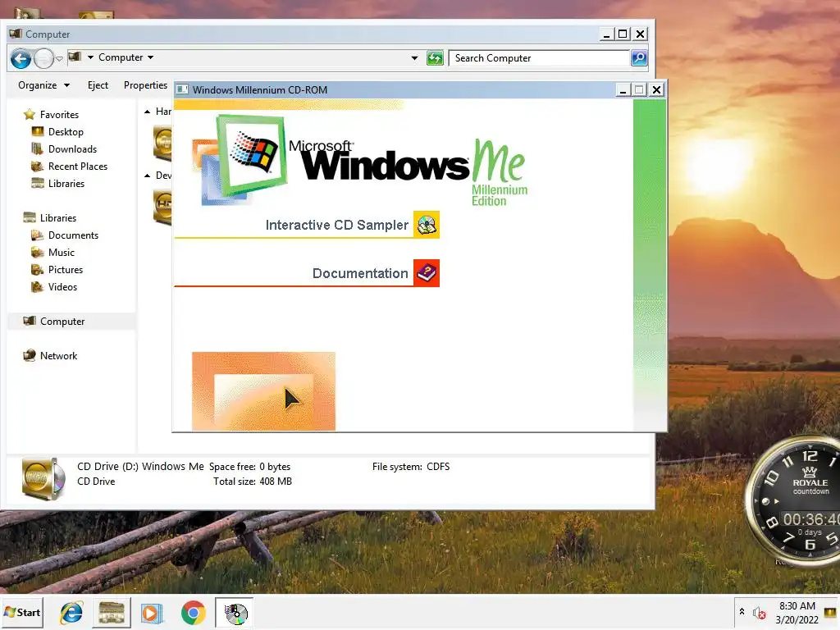This screenshot has height=630, width=840.
Task: Open the Interactive CD Sampler icon
Action: click(427, 225)
